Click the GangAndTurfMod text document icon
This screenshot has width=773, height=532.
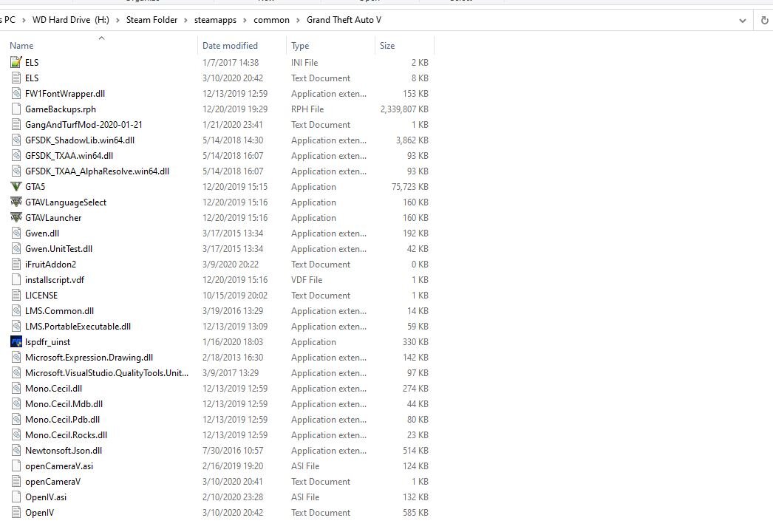(16, 124)
